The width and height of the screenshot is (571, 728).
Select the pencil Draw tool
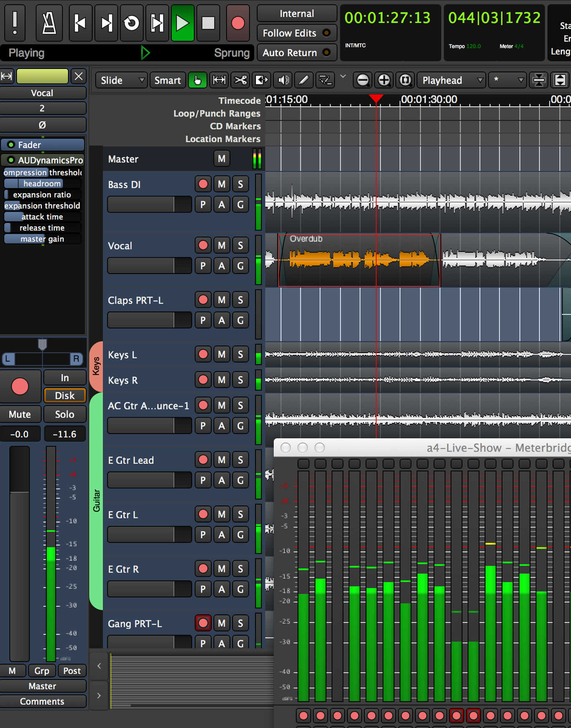click(304, 80)
